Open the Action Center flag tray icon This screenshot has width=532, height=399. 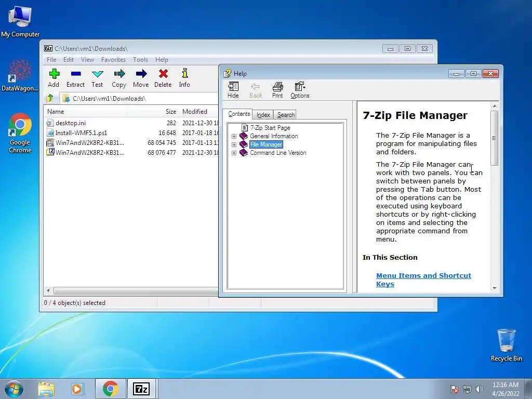[455, 389]
